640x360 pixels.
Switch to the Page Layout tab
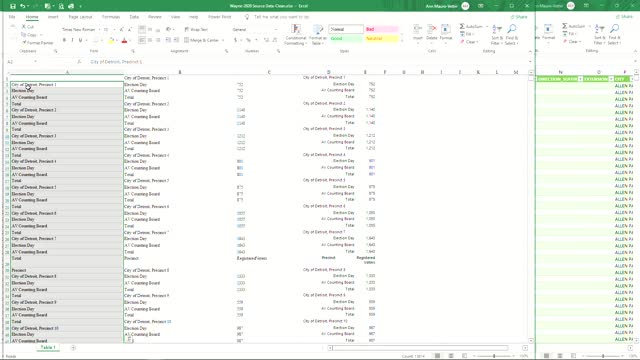[x=80, y=17]
